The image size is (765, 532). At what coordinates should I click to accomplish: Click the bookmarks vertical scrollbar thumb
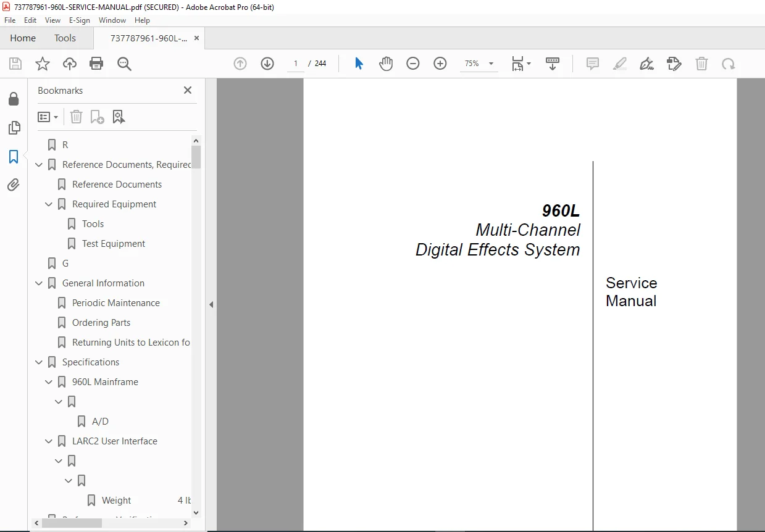[196, 156]
